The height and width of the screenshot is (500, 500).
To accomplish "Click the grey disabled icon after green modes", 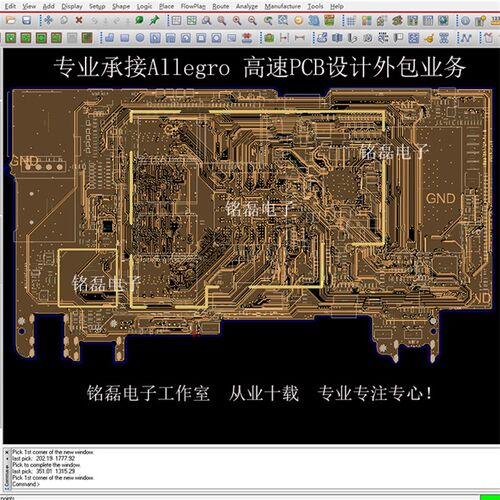I will point(72,38).
